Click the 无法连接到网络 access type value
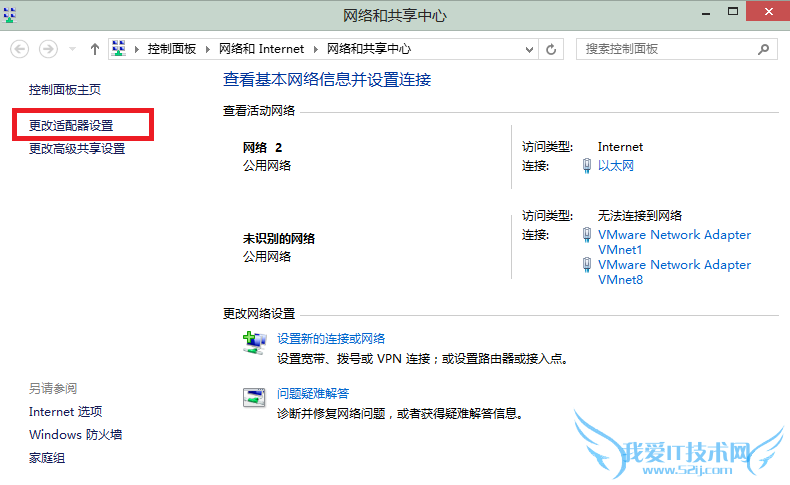 [x=640, y=216]
